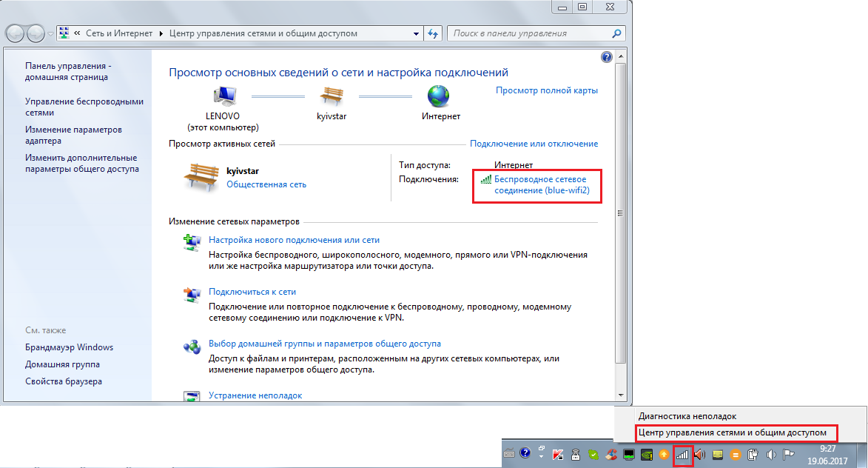Click the Поиск в панели управления search field
Viewport: 868px width, 468px height.
529,33
